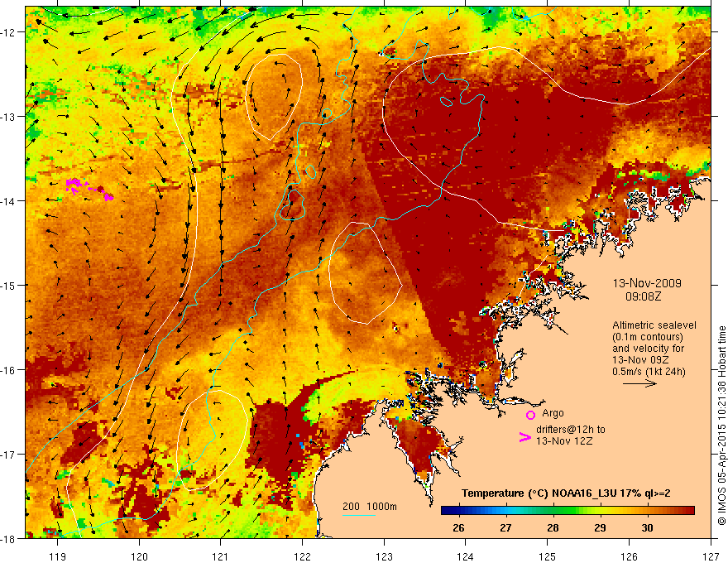
Task: Click the magenta Argo circle legend symbol
Action: (530, 415)
